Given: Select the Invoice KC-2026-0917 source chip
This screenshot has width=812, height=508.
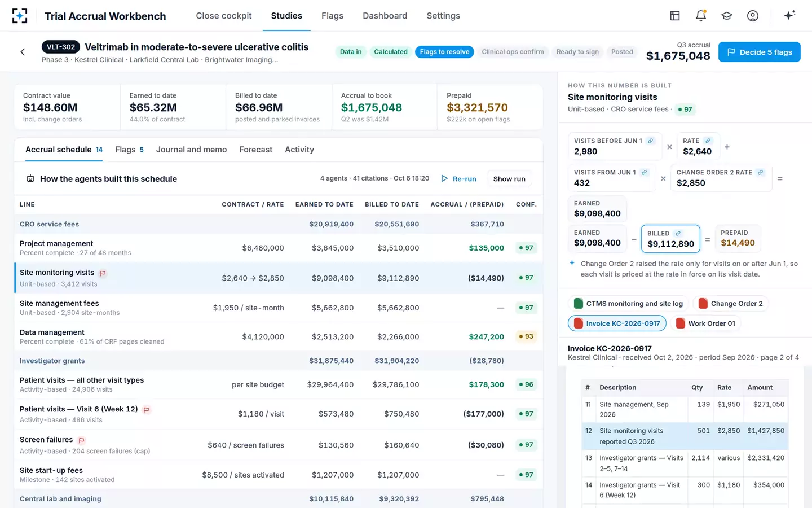Looking at the screenshot, I should (617, 323).
